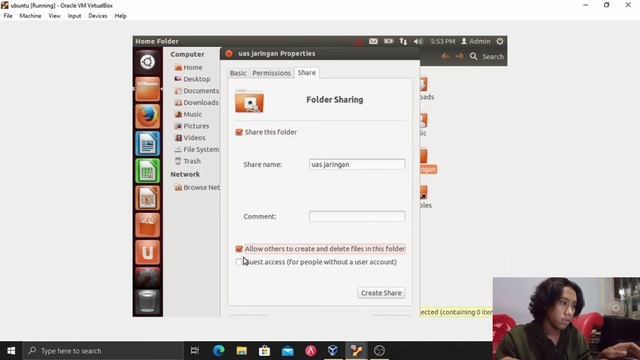
Task: Open Trash in the sidebar
Action: 188,161
